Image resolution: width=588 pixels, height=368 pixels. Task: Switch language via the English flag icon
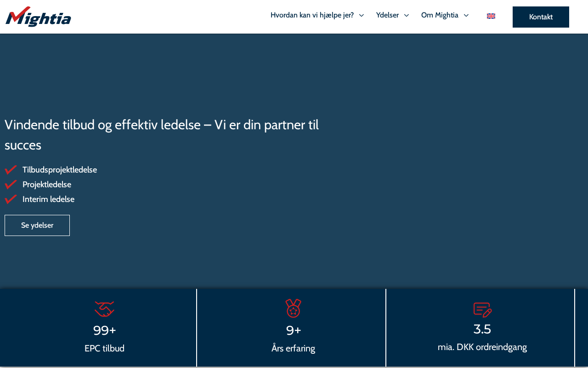(491, 16)
